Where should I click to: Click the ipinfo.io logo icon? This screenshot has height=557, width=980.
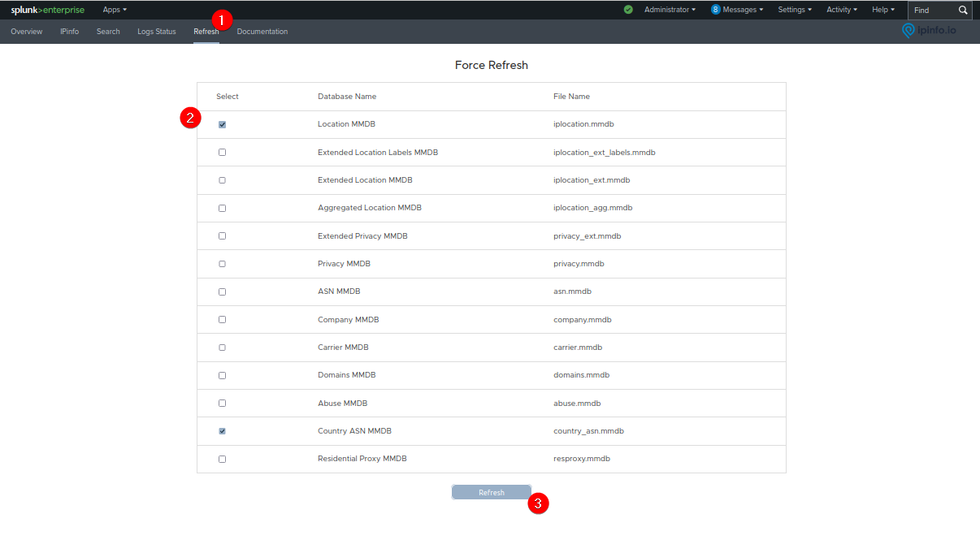pos(908,30)
